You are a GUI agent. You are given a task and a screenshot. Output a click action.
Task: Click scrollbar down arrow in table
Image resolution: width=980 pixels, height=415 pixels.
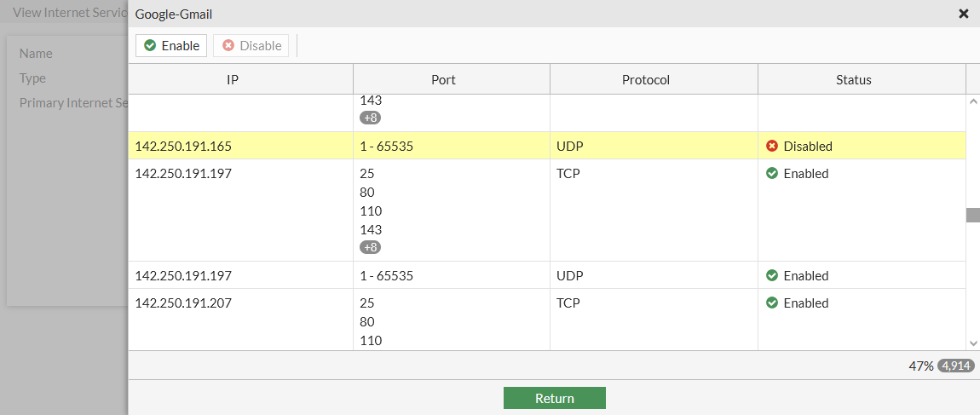coord(973,342)
